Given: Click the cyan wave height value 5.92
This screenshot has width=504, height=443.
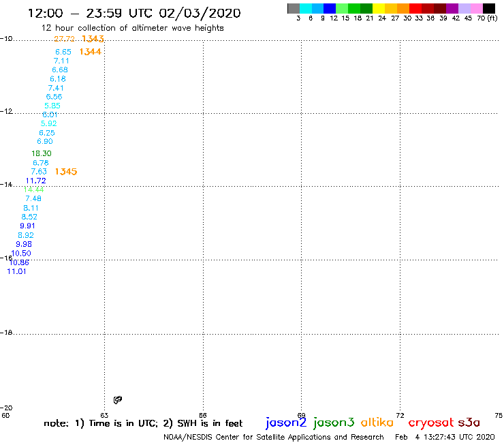Looking at the screenshot, I should pyautogui.click(x=48, y=123).
